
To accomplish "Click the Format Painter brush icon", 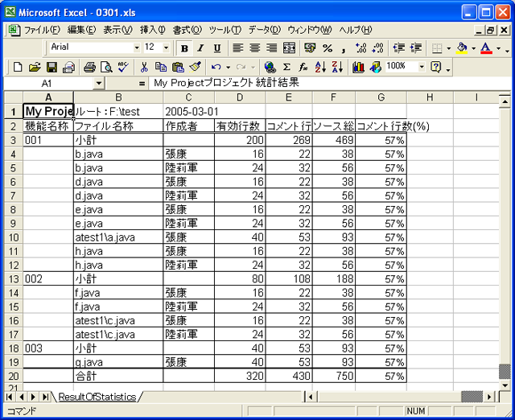I will pos(194,67).
